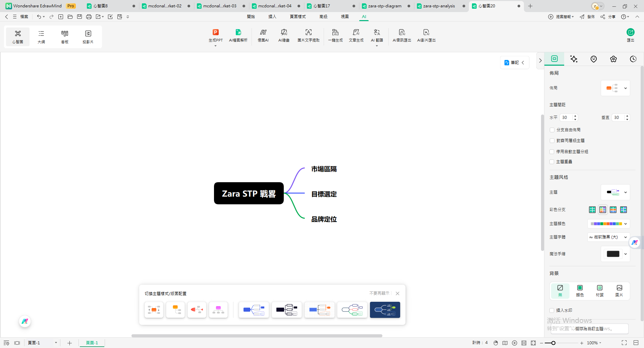Pick the 魔法手繪 black color swatch
The width and height of the screenshot is (644, 348).
[x=613, y=254]
